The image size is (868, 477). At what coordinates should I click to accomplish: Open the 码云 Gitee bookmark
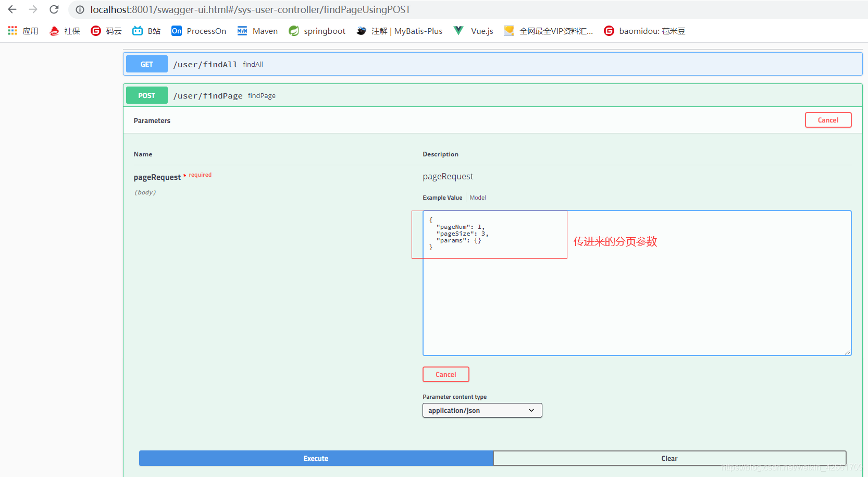[x=106, y=31]
